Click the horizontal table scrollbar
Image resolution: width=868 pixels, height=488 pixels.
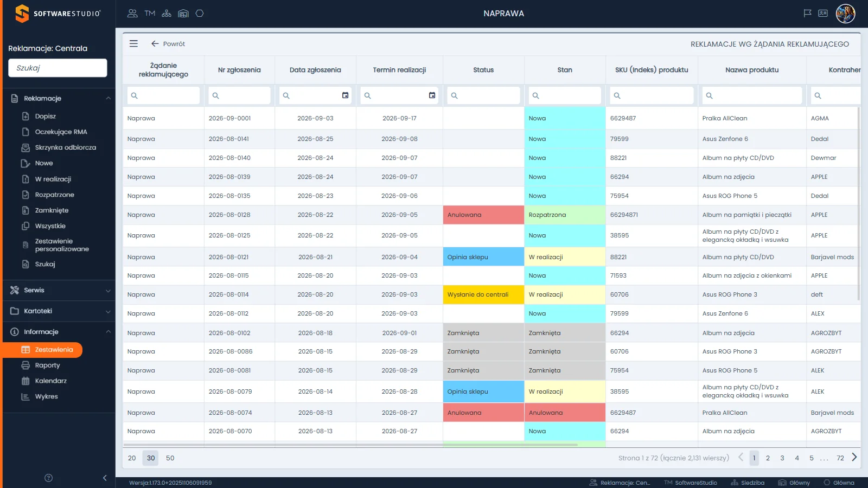coord(350,445)
